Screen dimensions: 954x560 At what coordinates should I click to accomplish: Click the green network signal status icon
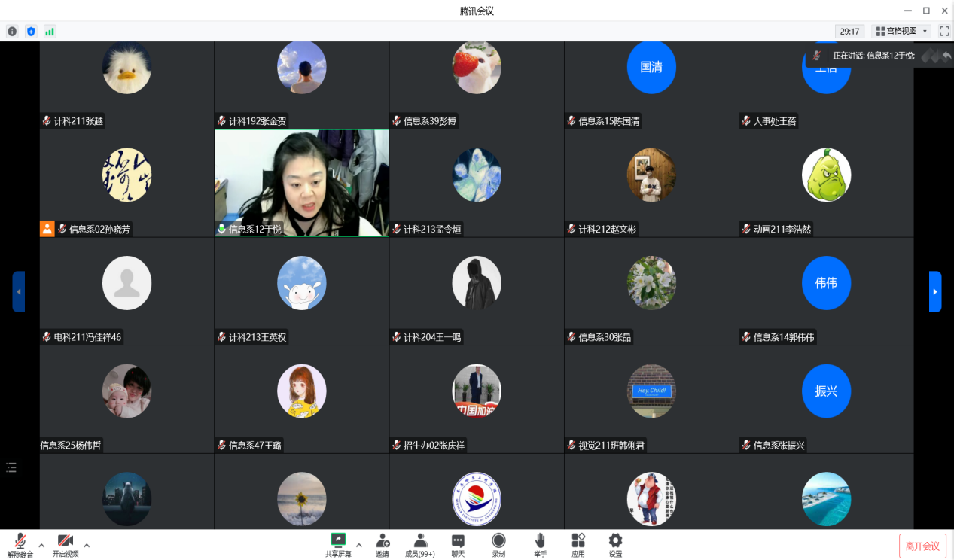(x=50, y=31)
